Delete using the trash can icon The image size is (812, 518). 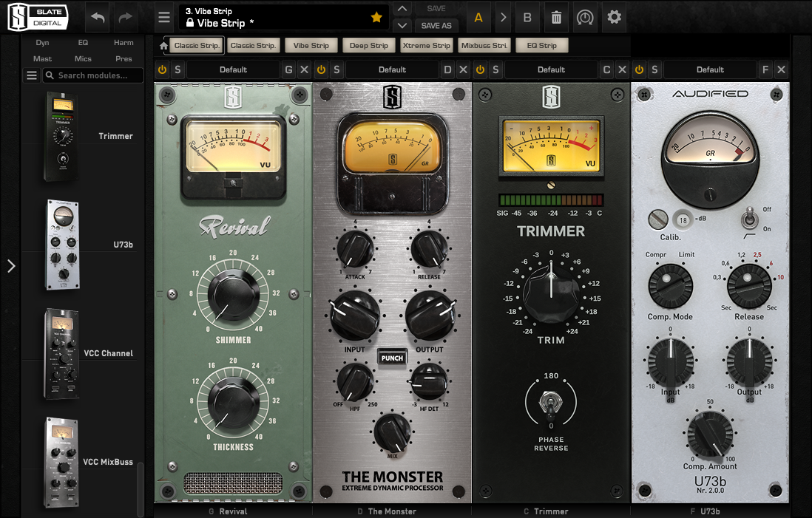pyautogui.click(x=556, y=17)
